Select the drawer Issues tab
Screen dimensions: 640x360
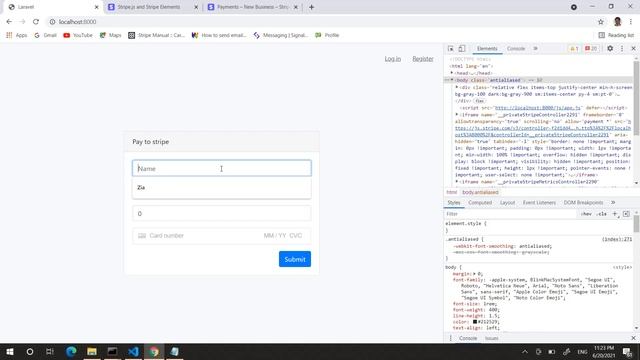[x=491, y=338]
